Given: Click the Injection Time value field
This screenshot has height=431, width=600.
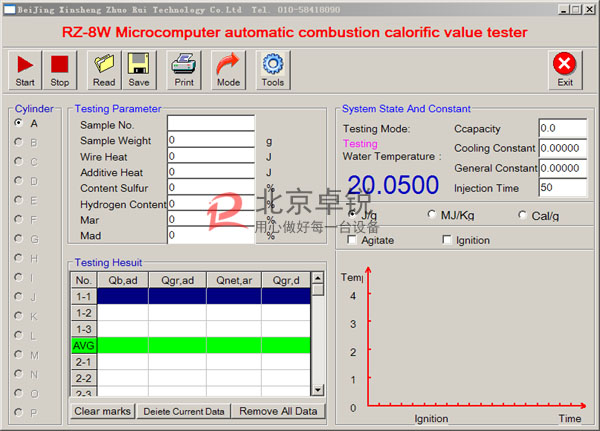Looking at the screenshot, I should click(x=562, y=188).
